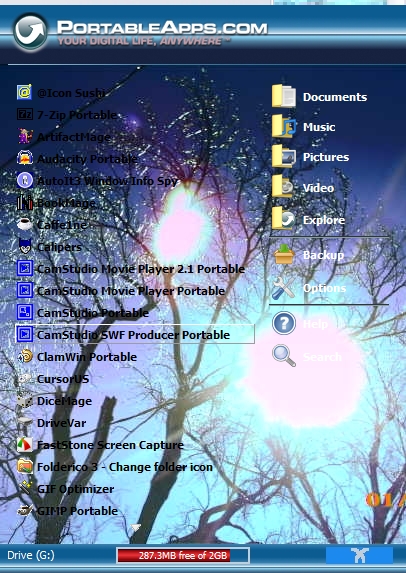Click the PortableApps.com logo globe
Viewport: 406px width, 573px height.
click(x=30, y=32)
